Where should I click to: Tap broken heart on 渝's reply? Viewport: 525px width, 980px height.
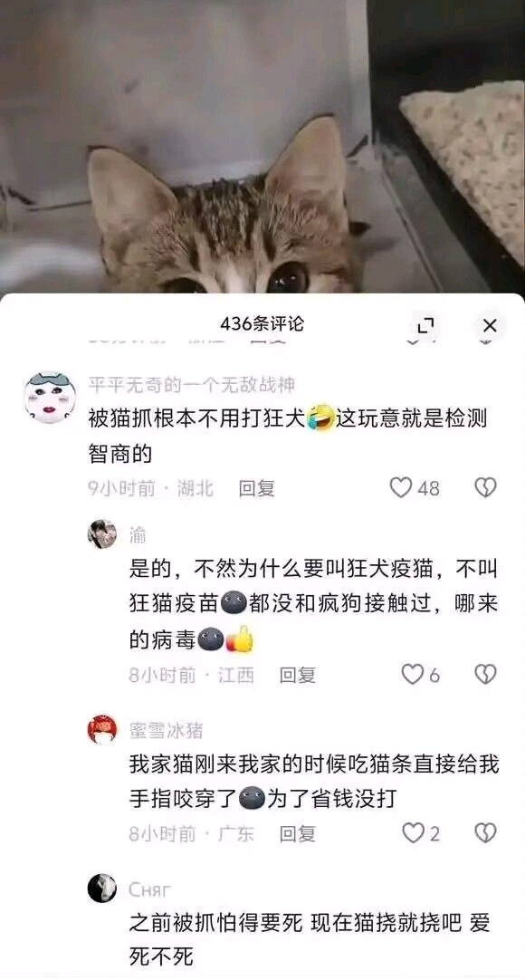pos(486,675)
